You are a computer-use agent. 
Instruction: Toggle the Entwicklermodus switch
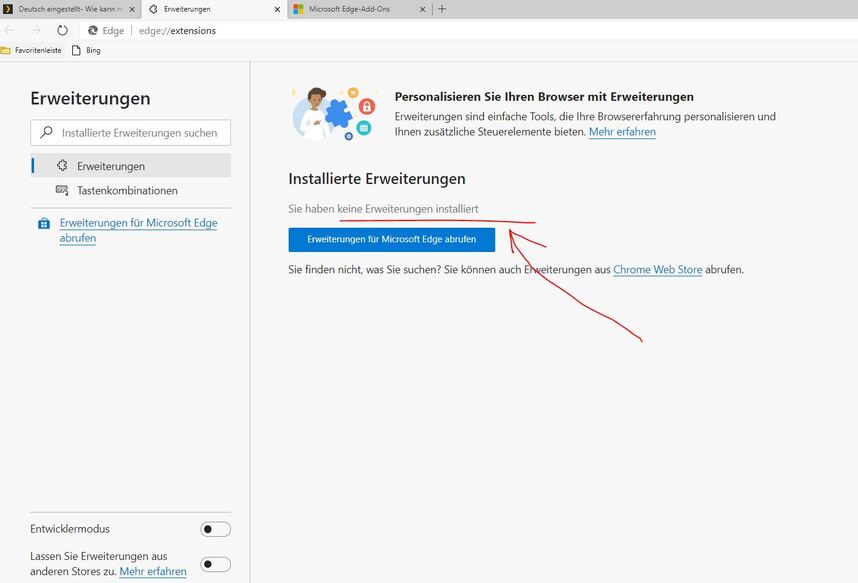click(x=215, y=529)
